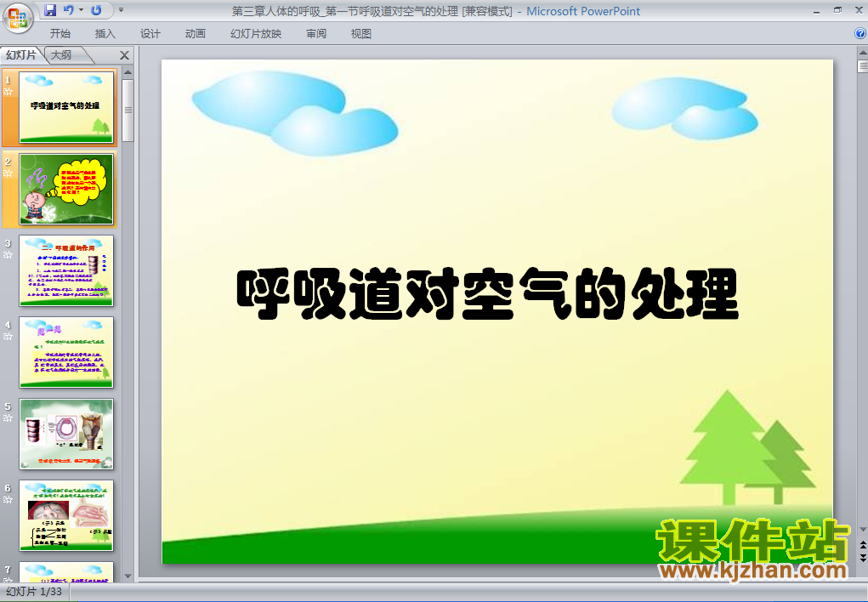868x602 pixels.
Task: Open the 开始 ribbon tab
Action: [x=60, y=34]
